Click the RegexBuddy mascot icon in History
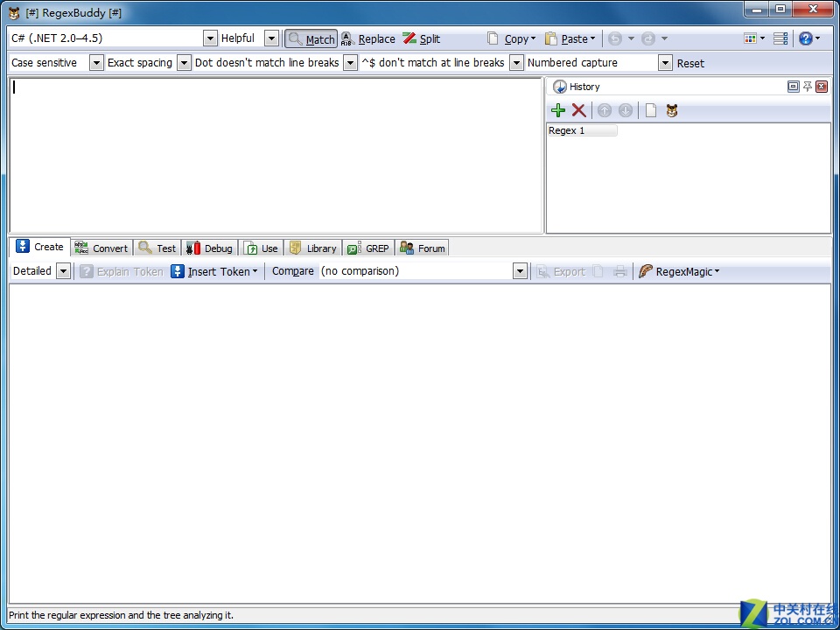The height and width of the screenshot is (630, 840). pyautogui.click(x=672, y=111)
